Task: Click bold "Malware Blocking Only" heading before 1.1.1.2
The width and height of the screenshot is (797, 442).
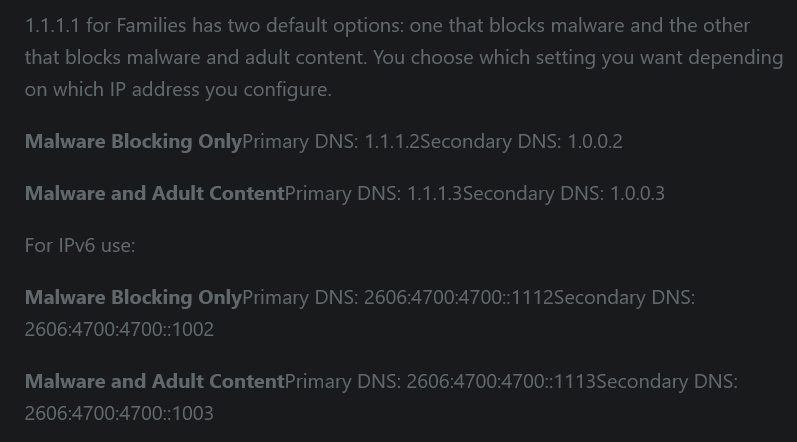Action: (134, 141)
